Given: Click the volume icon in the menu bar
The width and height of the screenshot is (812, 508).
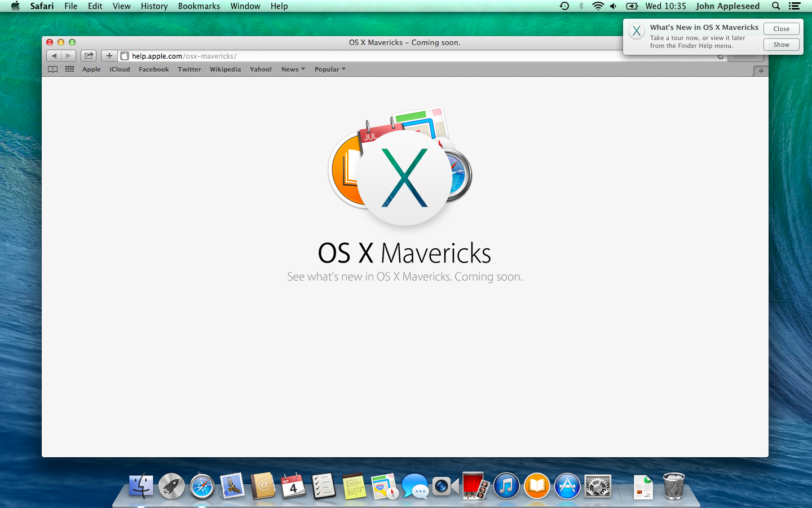Looking at the screenshot, I should [614, 6].
